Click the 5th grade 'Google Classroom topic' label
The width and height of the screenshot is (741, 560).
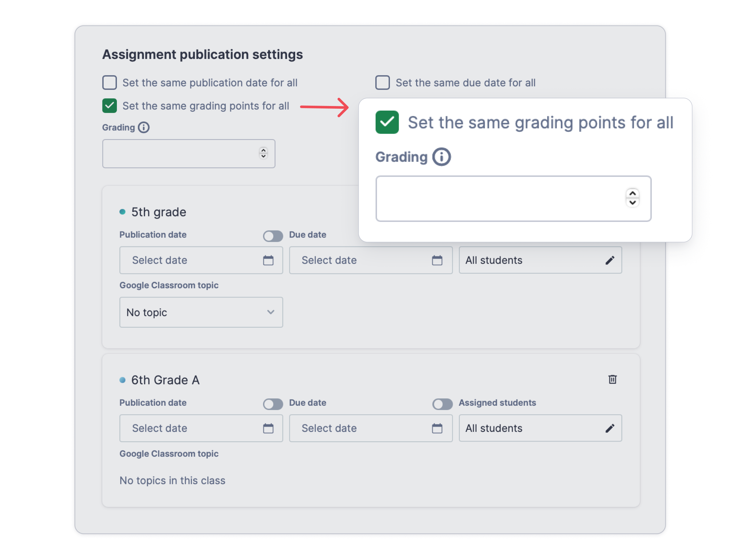[x=169, y=285]
